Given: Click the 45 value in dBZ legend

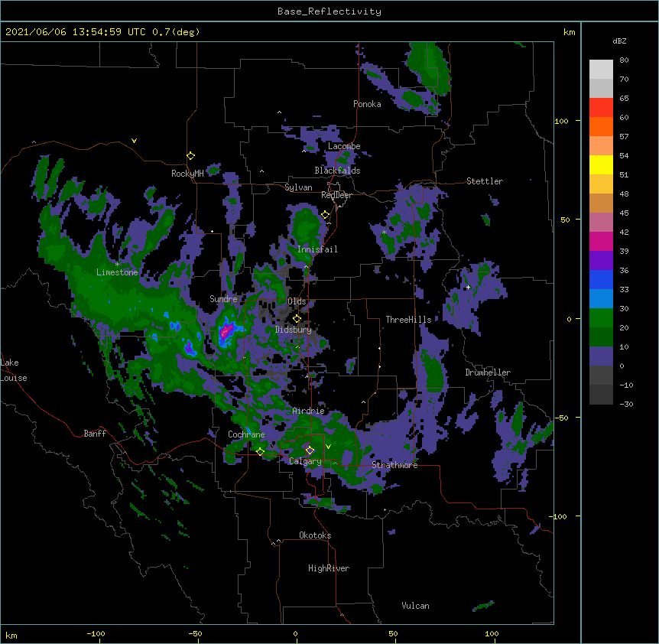Looking at the screenshot, I should [624, 213].
